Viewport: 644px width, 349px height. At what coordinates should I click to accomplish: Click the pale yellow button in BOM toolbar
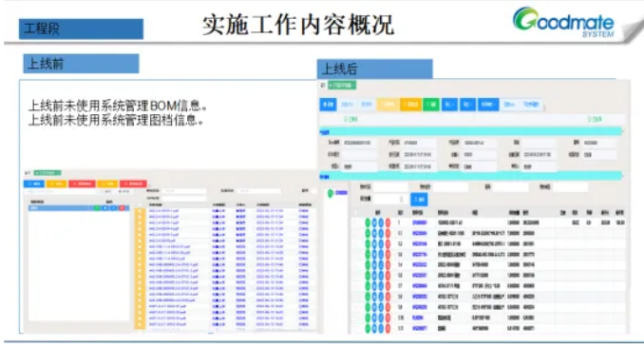(x=388, y=105)
